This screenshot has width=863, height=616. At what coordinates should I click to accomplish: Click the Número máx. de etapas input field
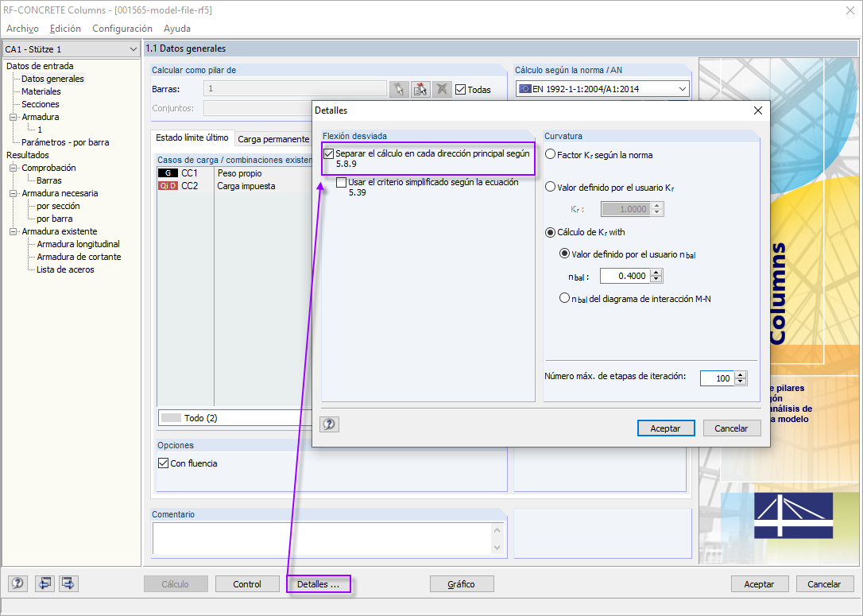[717, 378]
